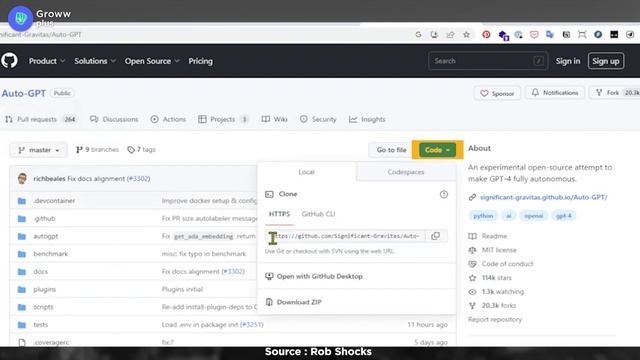
Task: Open the Pricing page
Action: click(x=200, y=61)
